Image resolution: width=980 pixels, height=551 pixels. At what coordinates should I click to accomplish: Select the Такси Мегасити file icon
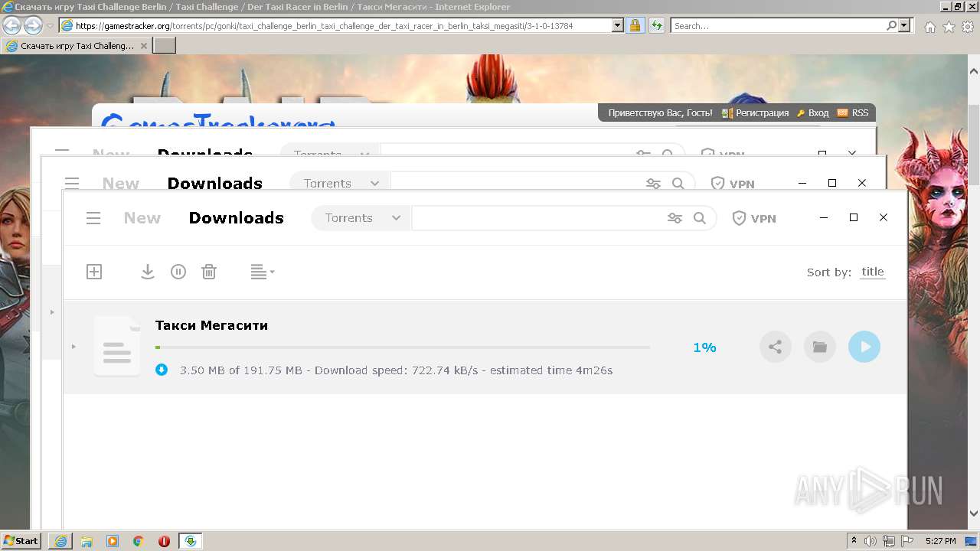tap(117, 347)
